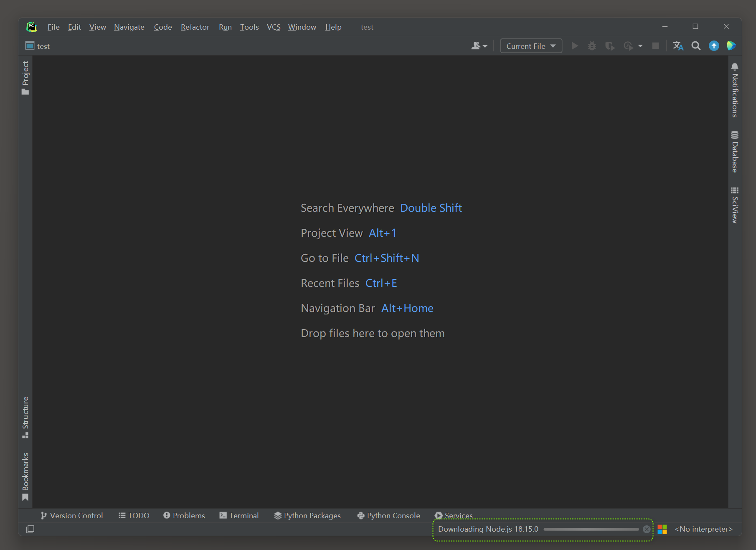
Task: Toggle the SciView side panel
Action: pyautogui.click(x=735, y=205)
